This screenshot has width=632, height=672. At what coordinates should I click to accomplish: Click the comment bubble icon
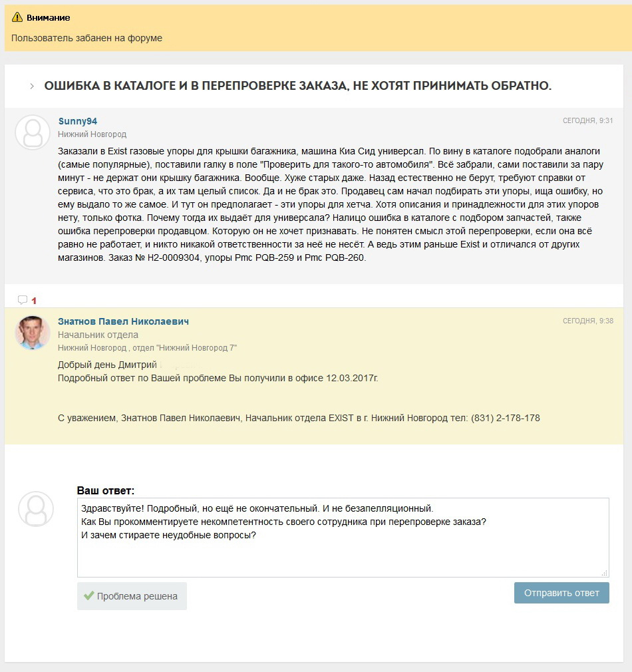point(23,299)
